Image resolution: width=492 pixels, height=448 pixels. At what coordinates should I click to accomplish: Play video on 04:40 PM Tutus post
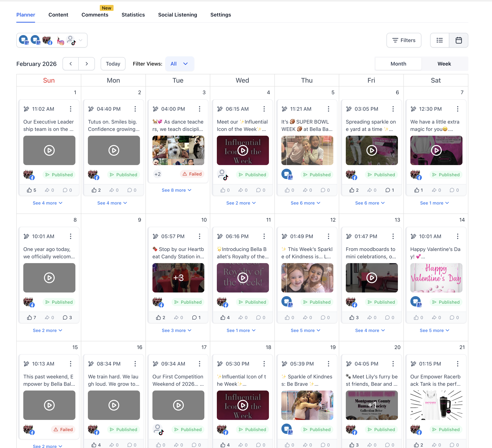coord(114,151)
